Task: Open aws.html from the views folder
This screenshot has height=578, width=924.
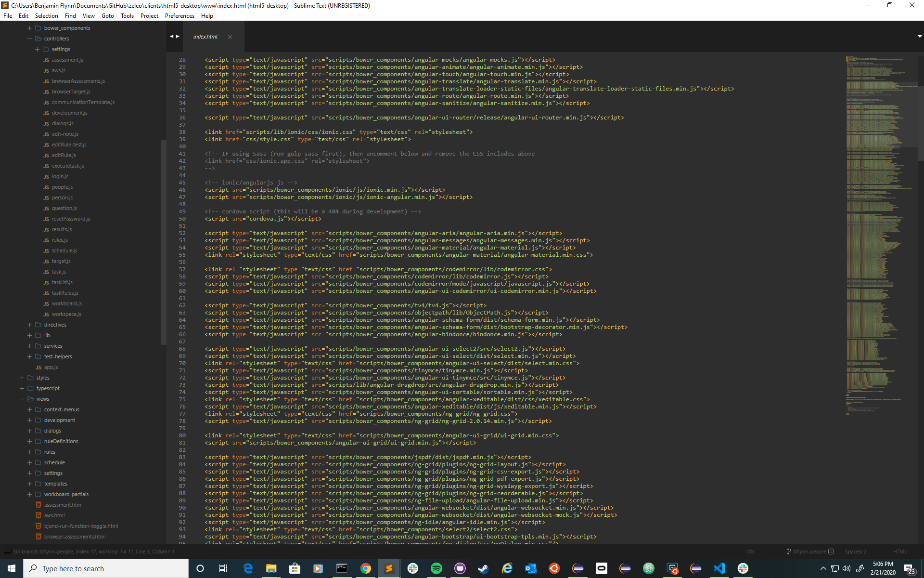Action: pos(54,515)
